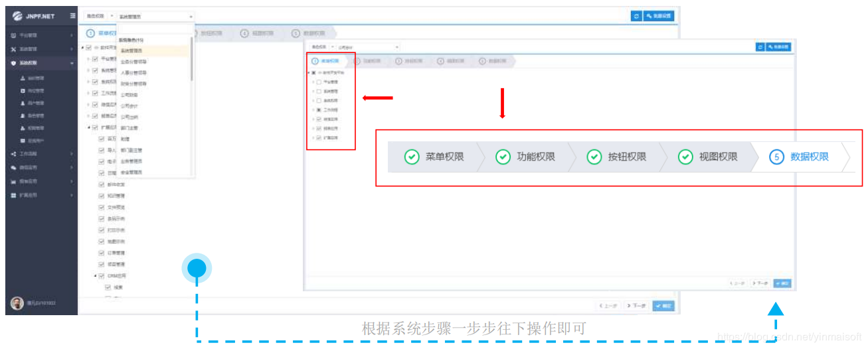The height and width of the screenshot is (349, 868).
Task: Click the user avatar at sidebar bottom
Action: coord(17,303)
